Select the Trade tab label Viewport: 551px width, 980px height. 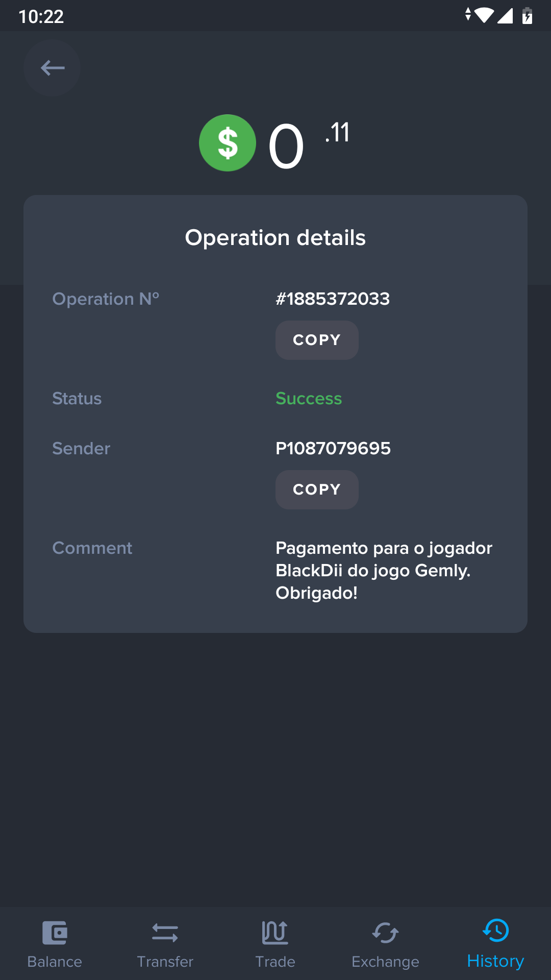click(275, 962)
